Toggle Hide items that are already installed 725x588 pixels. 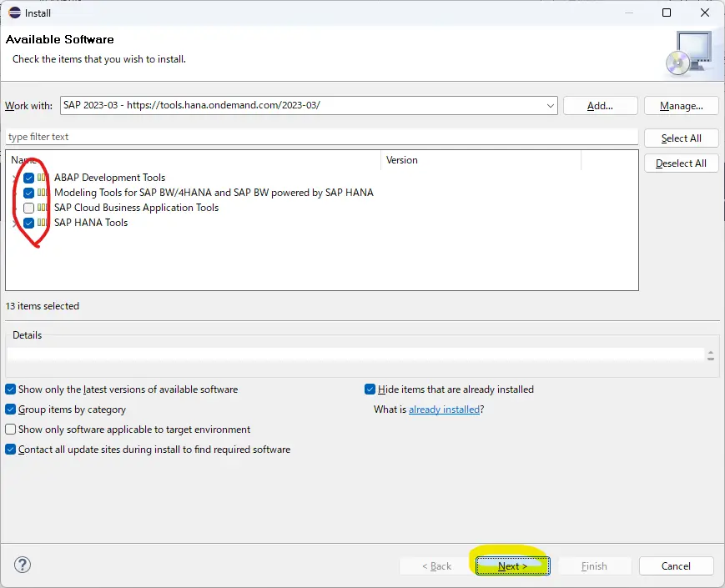[370, 389]
